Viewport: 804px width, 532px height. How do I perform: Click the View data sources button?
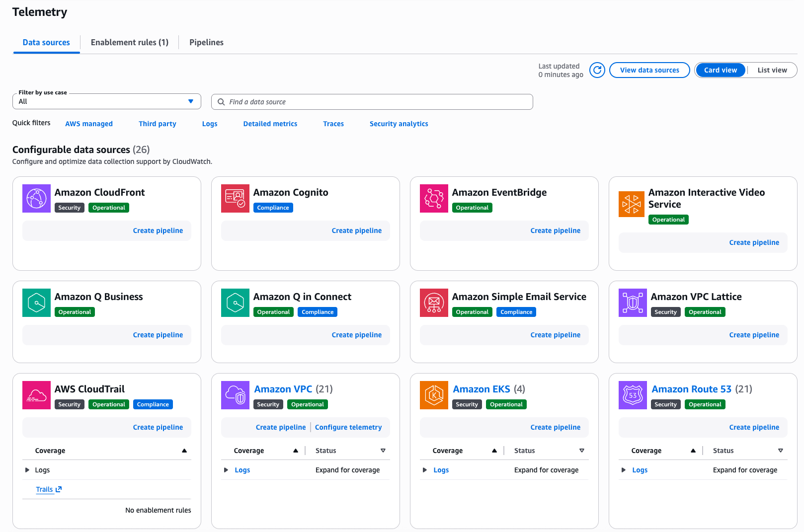649,70
